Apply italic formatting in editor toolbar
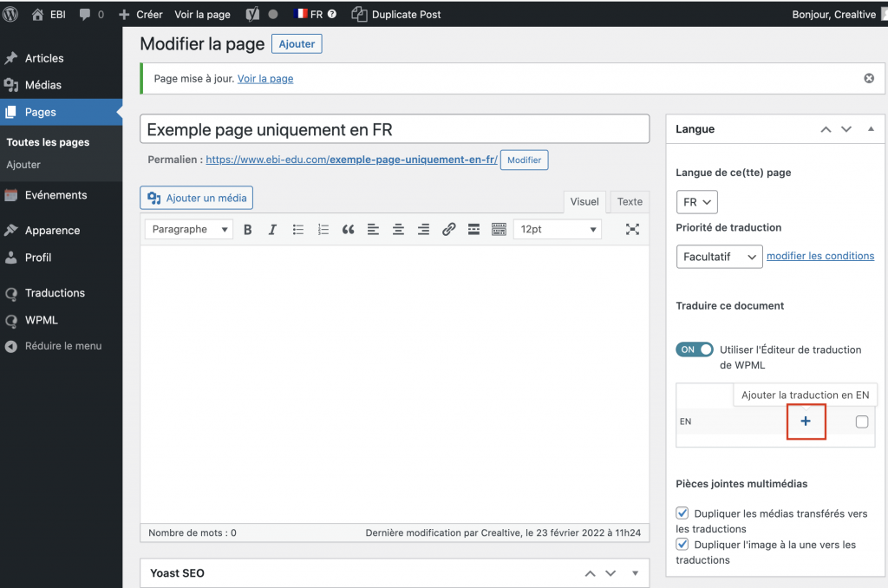The image size is (888, 588). (272, 230)
